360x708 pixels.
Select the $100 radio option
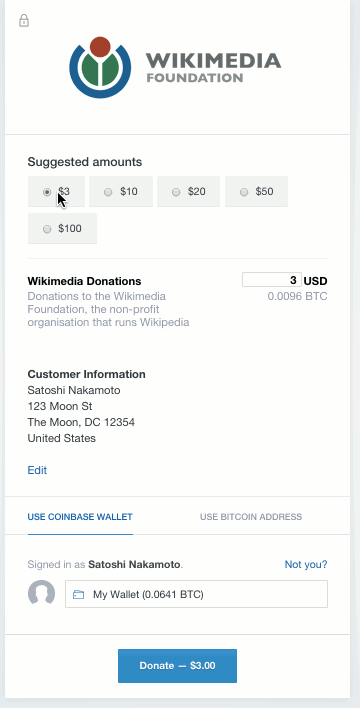pos(47,229)
